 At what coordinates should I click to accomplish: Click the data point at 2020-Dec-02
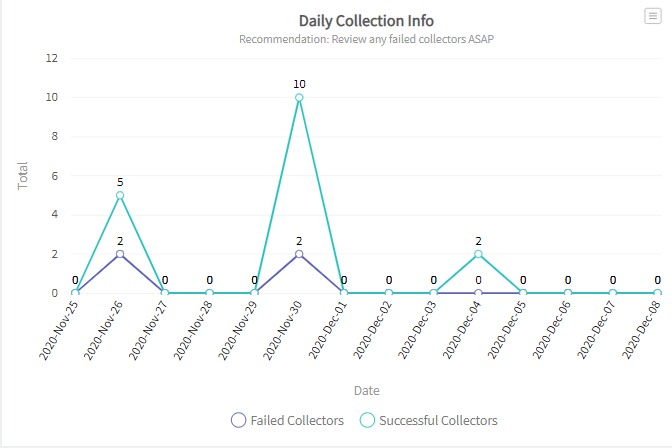click(389, 293)
